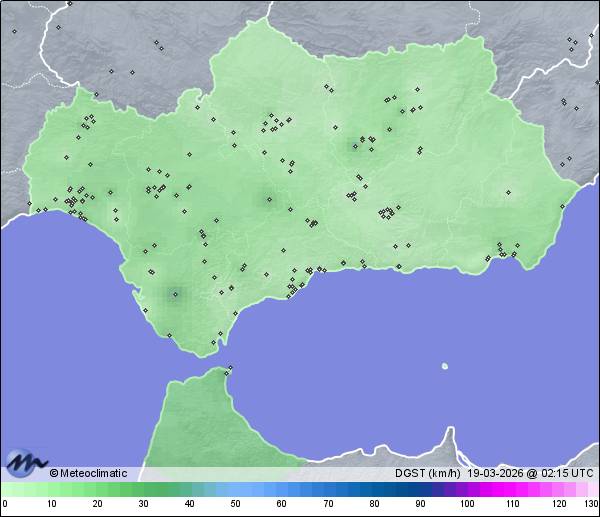Click the dark green gust hotspot in southwest Andalusia

(176, 293)
